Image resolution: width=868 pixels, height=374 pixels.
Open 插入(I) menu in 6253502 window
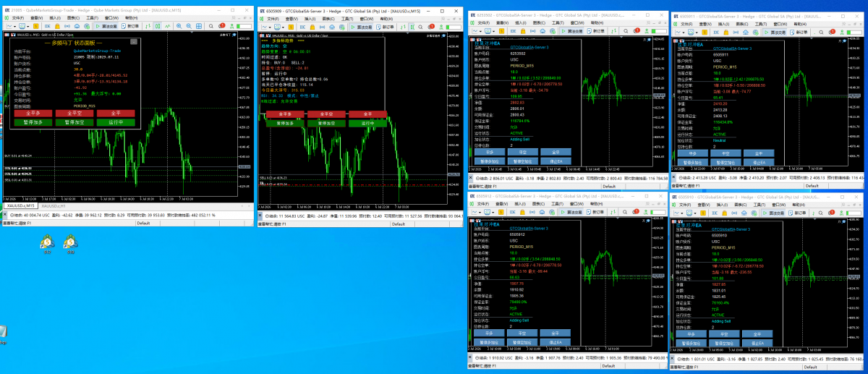[520, 23]
